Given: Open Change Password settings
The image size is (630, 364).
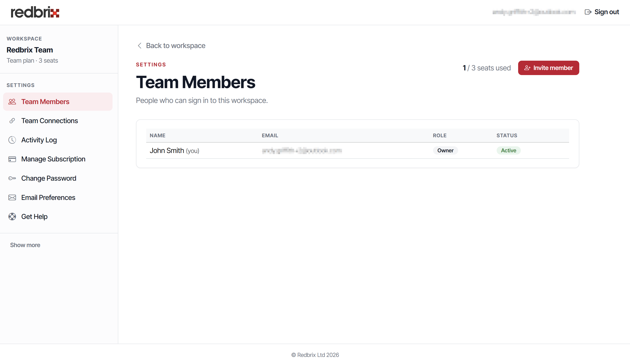Looking at the screenshot, I should (58, 178).
